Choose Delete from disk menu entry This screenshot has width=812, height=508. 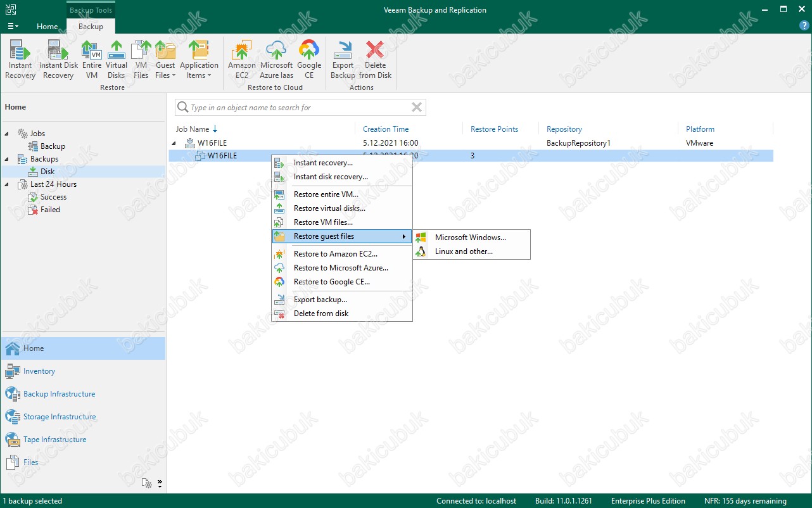[342, 314]
